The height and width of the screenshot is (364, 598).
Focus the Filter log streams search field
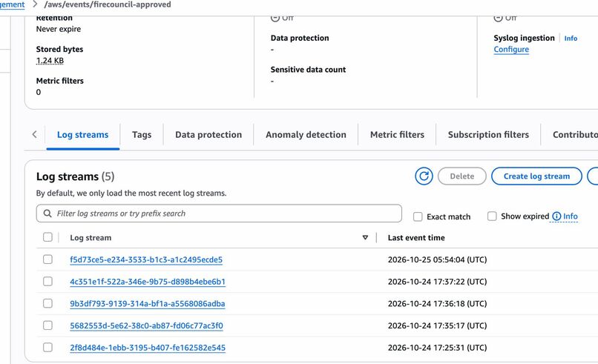(219, 214)
